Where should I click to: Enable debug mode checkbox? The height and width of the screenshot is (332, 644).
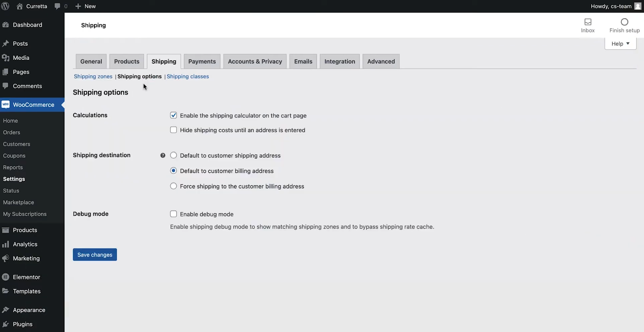click(173, 214)
